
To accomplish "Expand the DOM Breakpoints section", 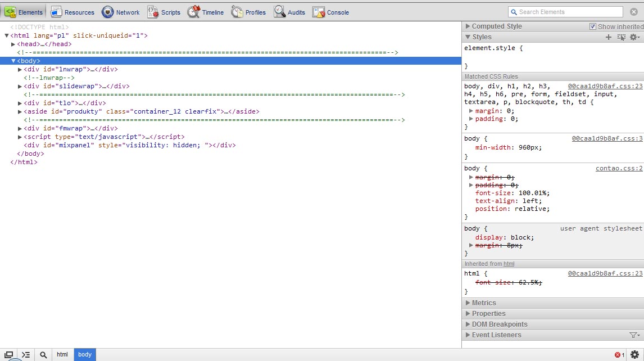I will [x=468, y=324].
